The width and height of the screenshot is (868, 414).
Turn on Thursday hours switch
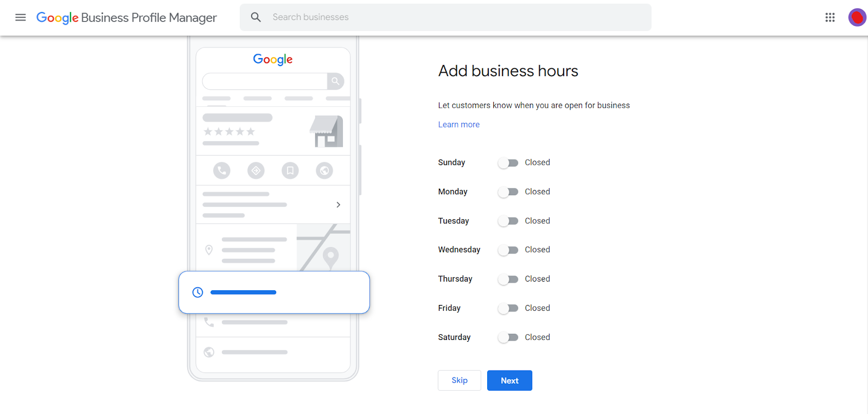(x=508, y=279)
